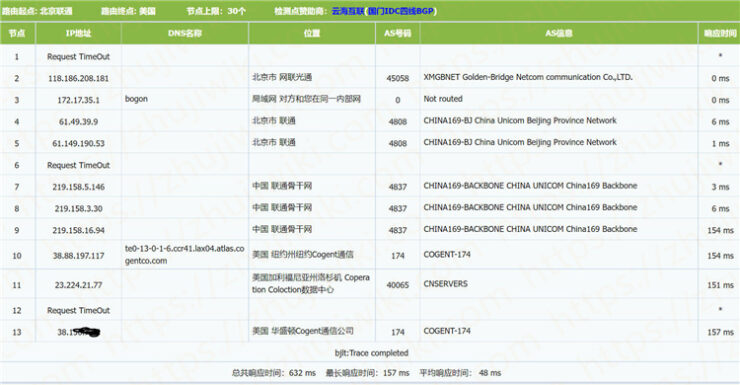
Task: Open the 云海互联 sponsor link
Action: (x=348, y=11)
